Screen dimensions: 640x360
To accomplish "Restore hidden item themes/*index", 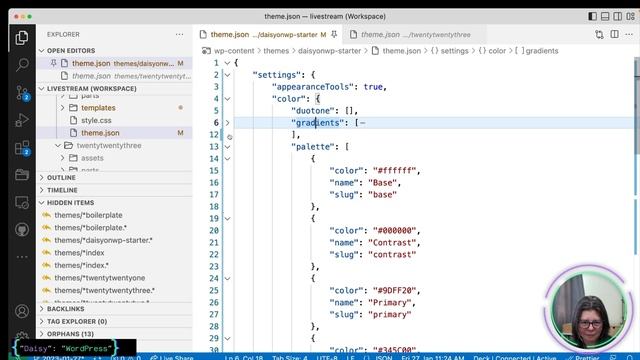I will 47,253.
